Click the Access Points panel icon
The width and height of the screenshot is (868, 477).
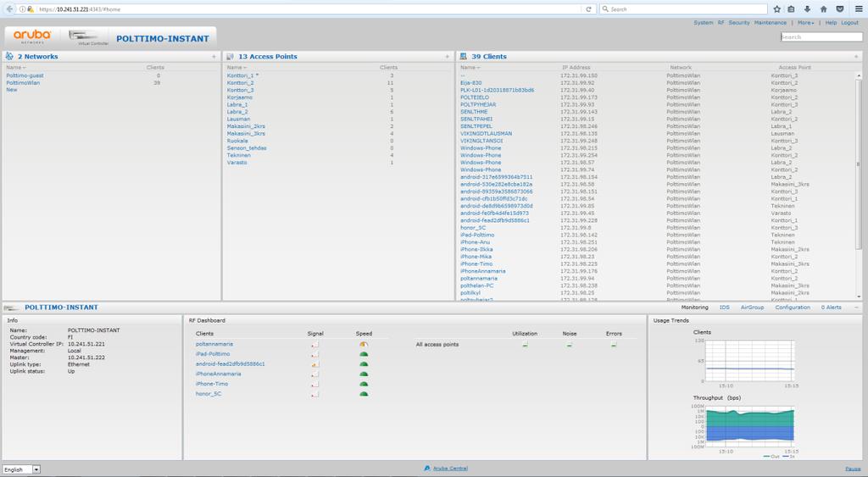(231, 57)
